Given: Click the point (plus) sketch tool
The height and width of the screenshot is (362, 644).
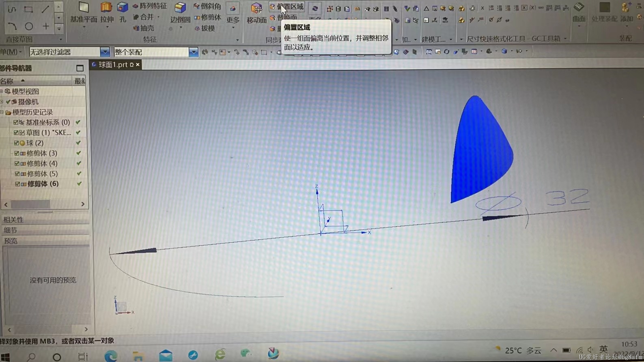Looking at the screenshot, I should 46,26.
